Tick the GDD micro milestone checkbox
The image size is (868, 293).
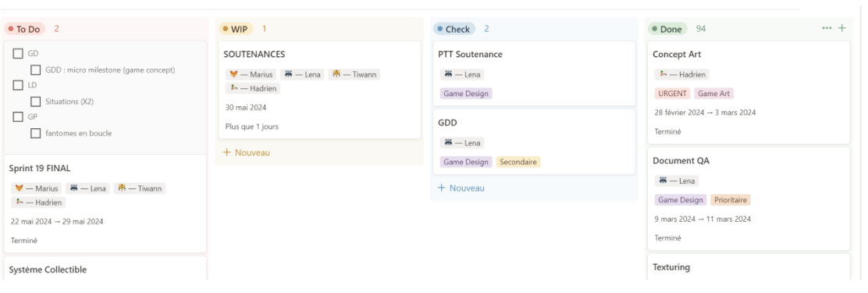[35, 70]
